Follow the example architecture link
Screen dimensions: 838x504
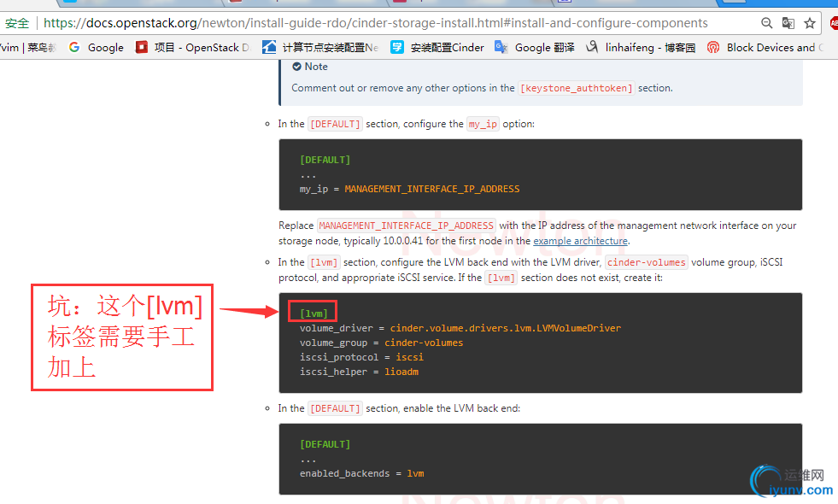(580, 241)
